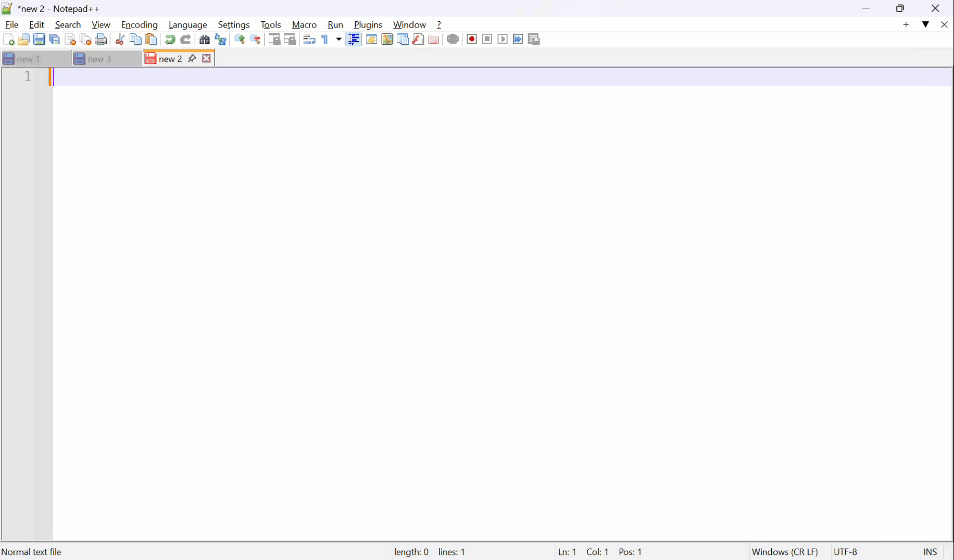Click the Close All toolbar icon

tap(86, 40)
